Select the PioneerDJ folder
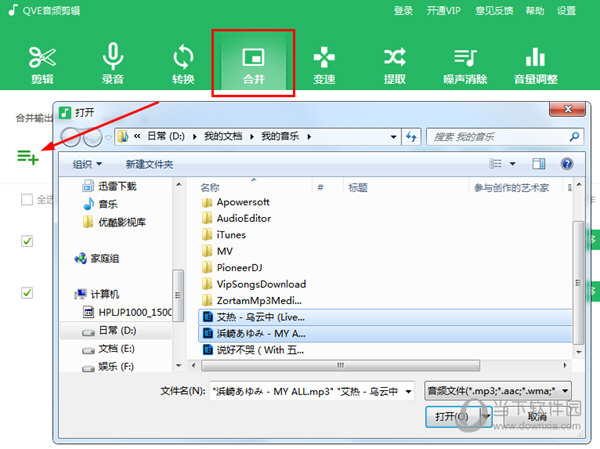 (232, 268)
